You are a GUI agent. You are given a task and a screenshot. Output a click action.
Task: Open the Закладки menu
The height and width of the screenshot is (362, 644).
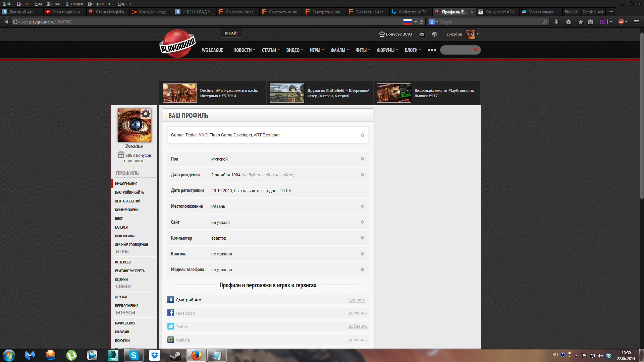(x=74, y=4)
